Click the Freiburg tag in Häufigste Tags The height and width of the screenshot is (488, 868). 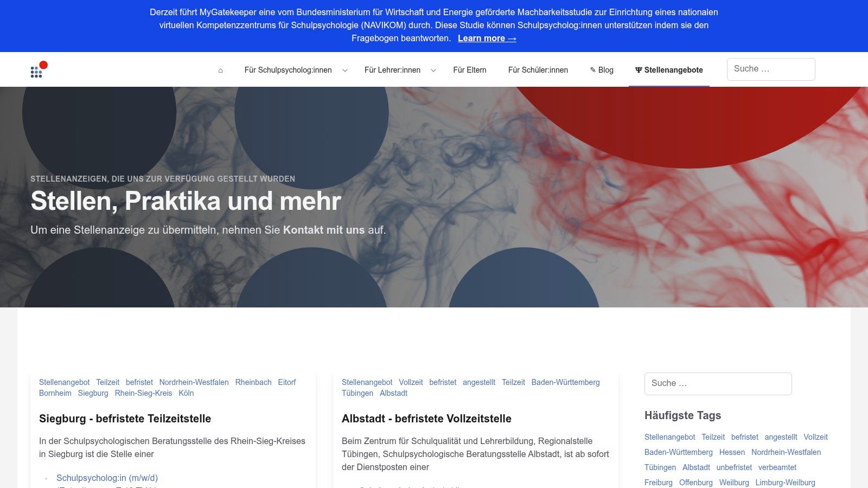tap(659, 483)
